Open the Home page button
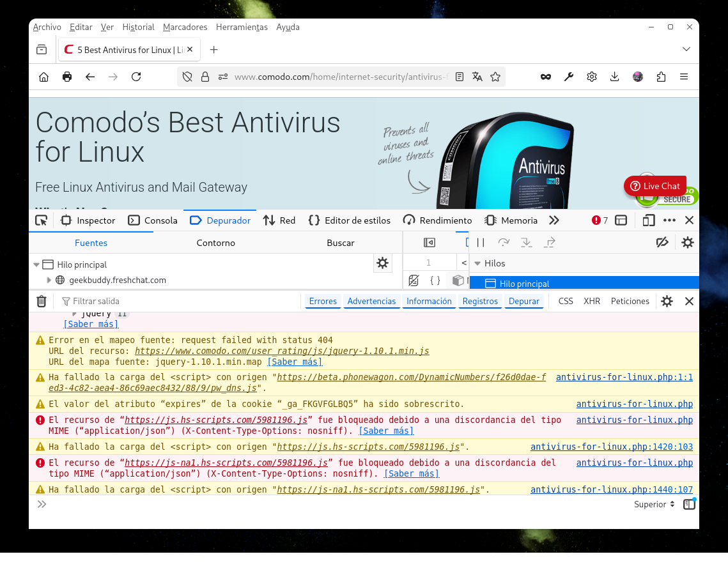 [43, 77]
